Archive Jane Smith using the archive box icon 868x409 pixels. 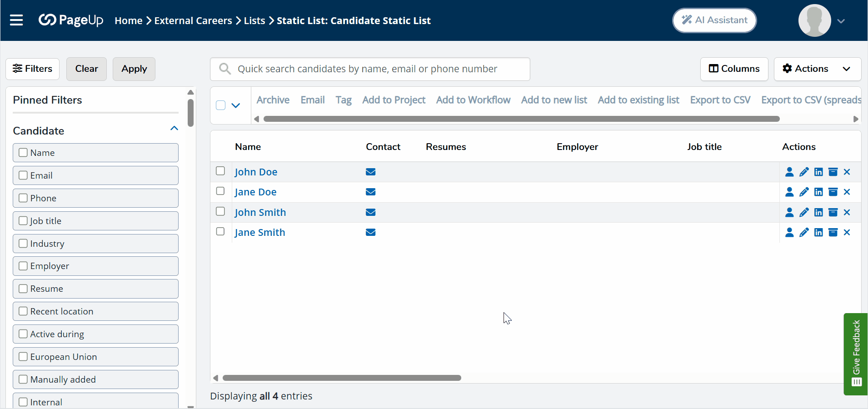pos(833,232)
